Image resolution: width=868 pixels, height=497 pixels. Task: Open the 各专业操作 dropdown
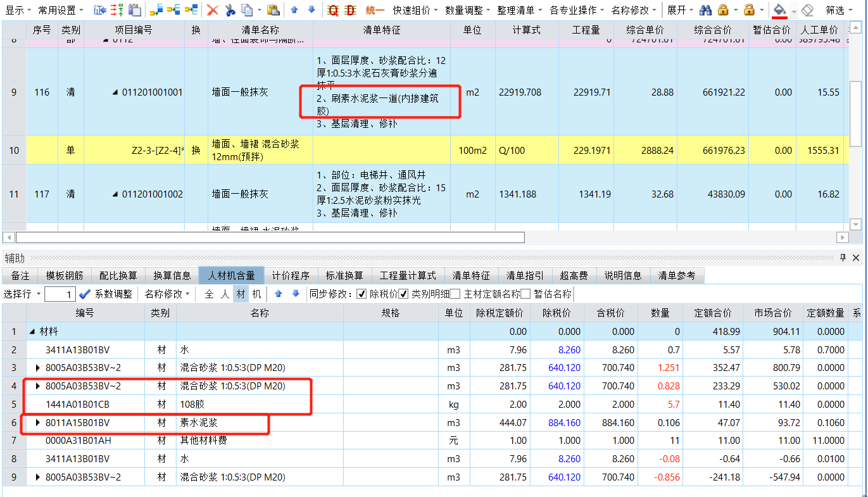click(x=577, y=10)
